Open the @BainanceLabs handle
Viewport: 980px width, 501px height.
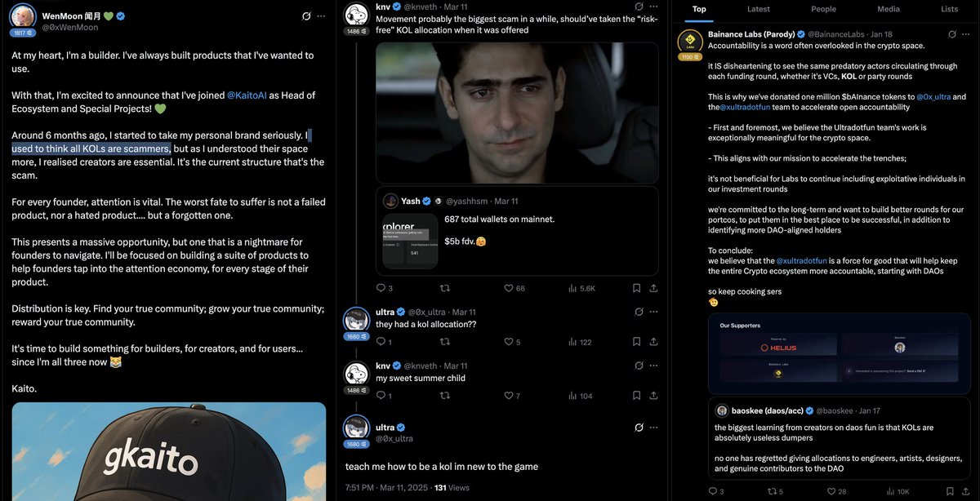pyautogui.click(x=837, y=34)
